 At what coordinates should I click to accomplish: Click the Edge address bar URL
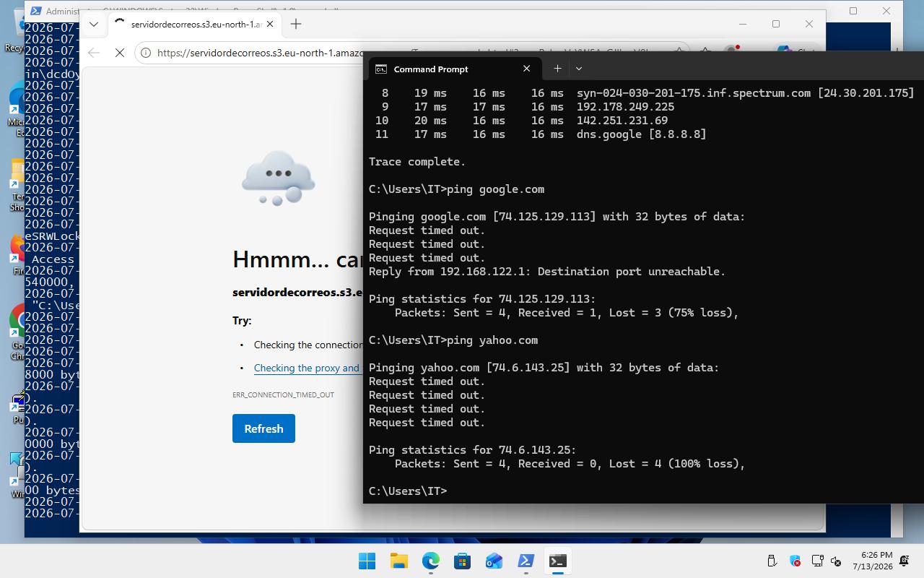[x=260, y=53]
